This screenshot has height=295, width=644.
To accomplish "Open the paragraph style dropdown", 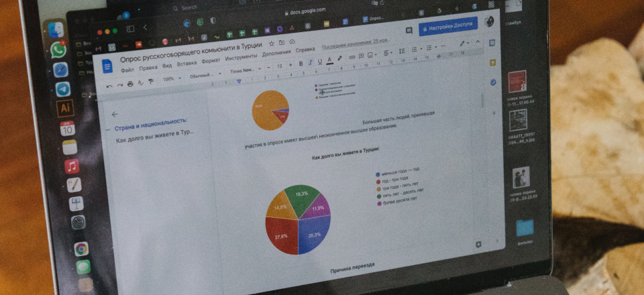I will [x=205, y=74].
